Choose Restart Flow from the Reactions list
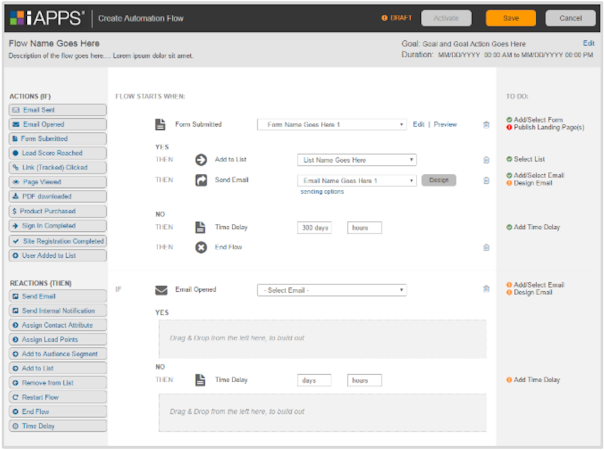The width and height of the screenshot is (604, 450). [x=55, y=397]
